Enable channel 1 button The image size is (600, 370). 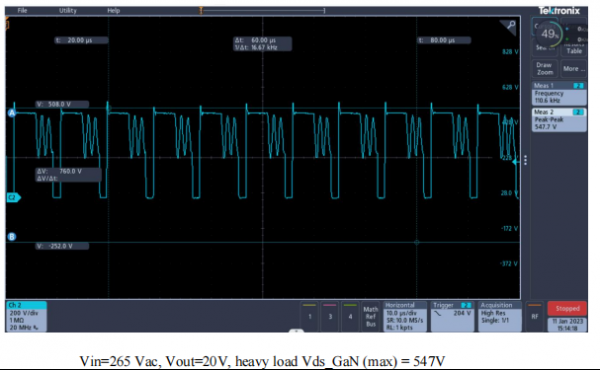310,316
